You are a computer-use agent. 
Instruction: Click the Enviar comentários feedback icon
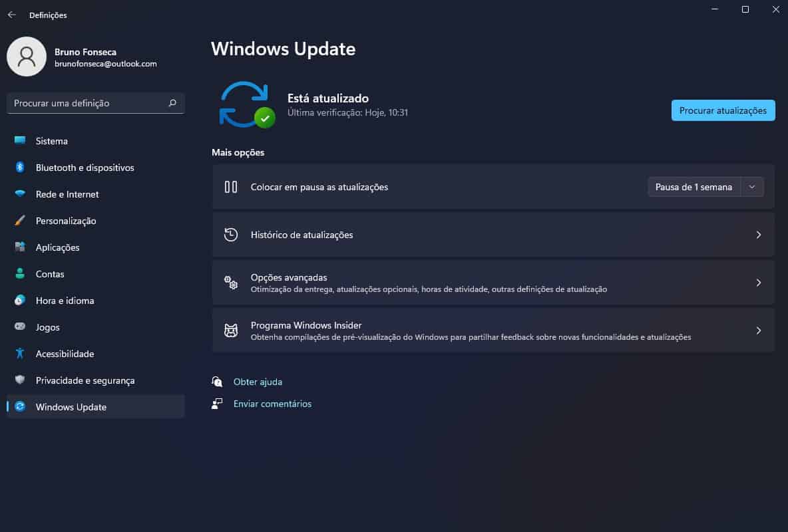217,404
